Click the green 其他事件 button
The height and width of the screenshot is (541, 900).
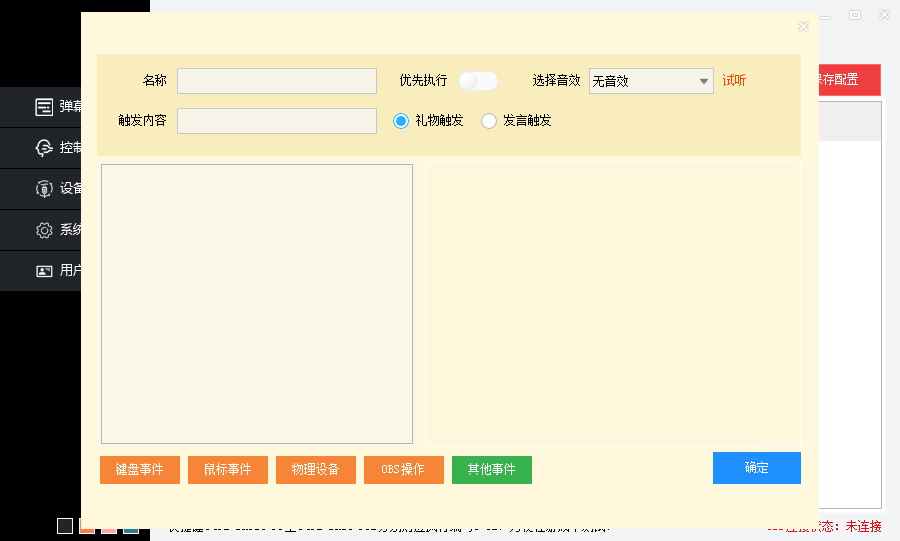pyautogui.click(x=492, y=470)
